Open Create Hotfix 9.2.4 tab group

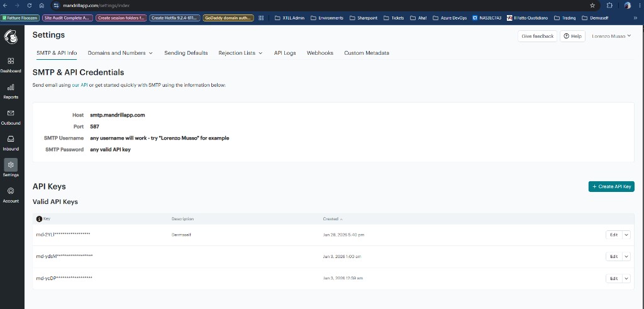pyautogui.click(x=175, y=18)
